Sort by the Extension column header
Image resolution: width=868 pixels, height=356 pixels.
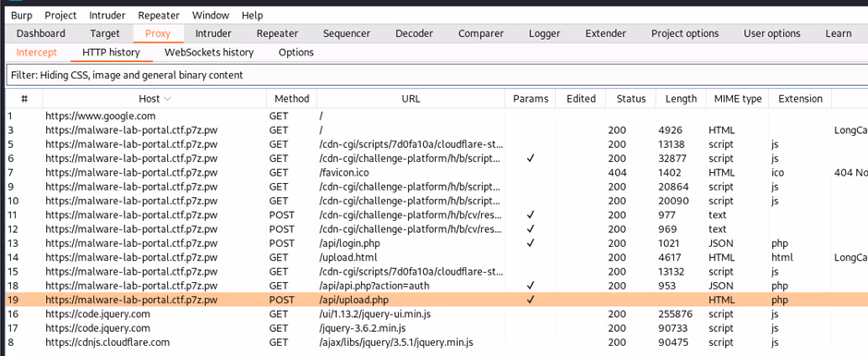(x=800, y=99)
